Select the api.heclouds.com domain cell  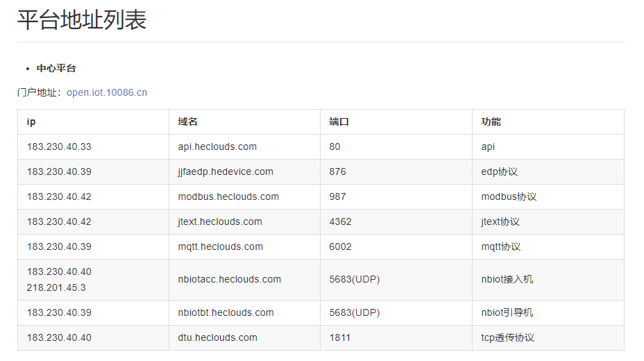click(x=217, y=146)
